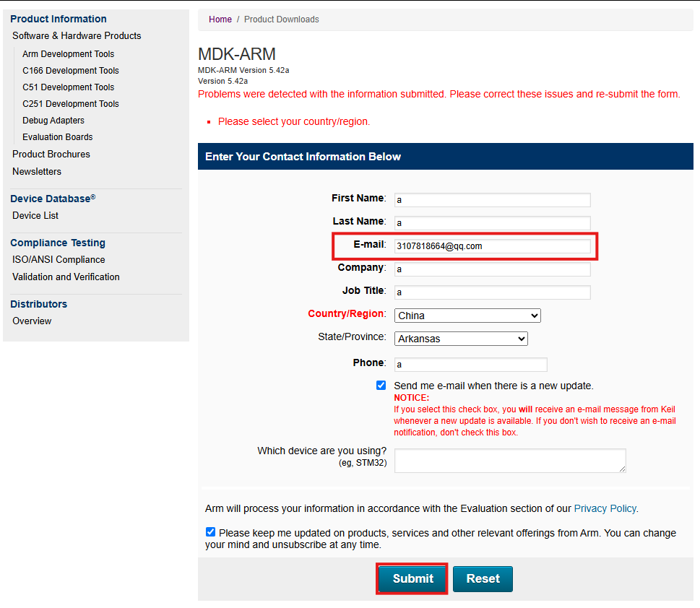Image resolution: width=700 pixels, height=608 pixels.
Task: Open Arm Development Tools link
Action: pos(69,54)
